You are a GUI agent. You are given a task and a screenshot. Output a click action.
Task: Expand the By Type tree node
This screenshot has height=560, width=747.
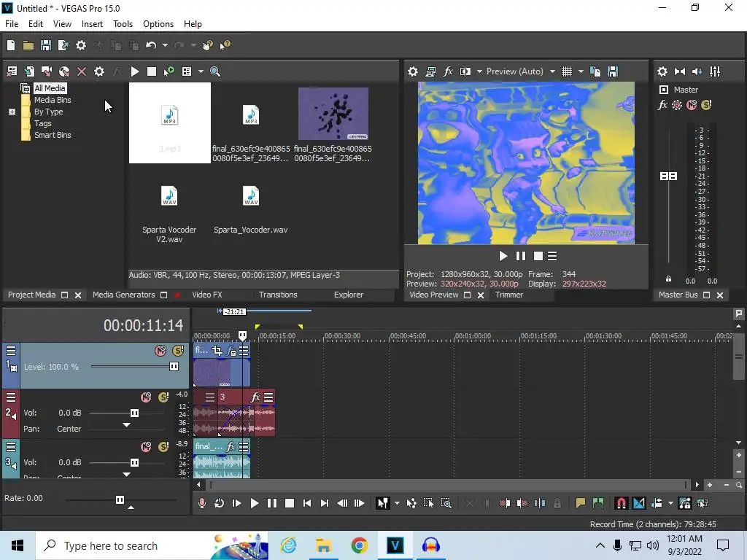pos(12,112)
